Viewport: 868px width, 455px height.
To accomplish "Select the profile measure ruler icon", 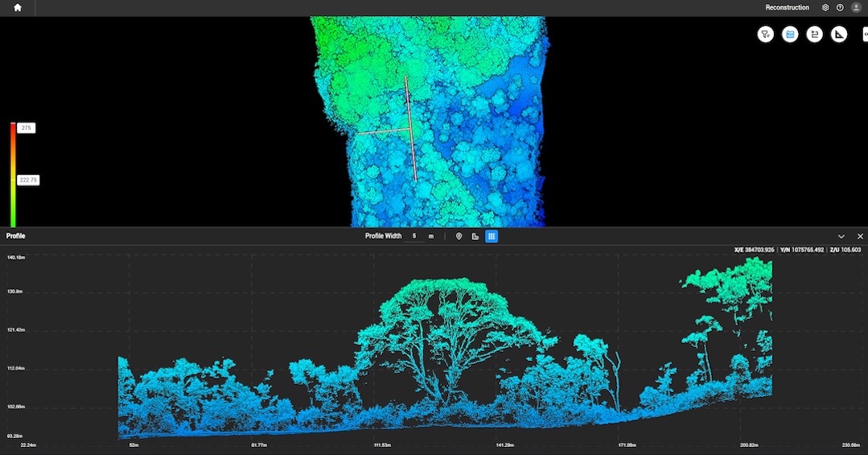I will (475, 236).
